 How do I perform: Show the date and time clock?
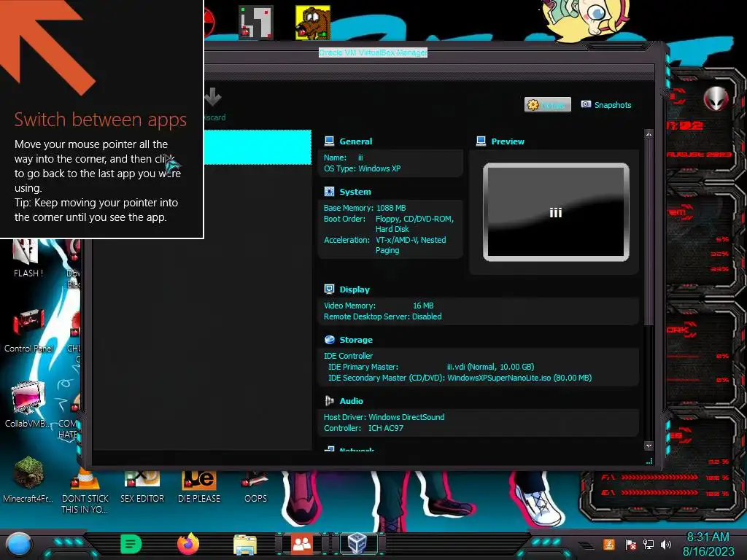[x=708, y=544]
